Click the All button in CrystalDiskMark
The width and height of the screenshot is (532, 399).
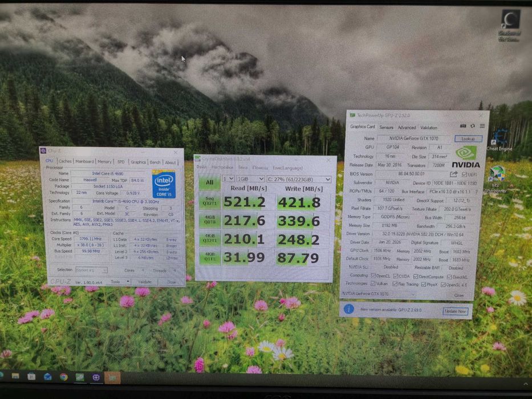point(209,182)
